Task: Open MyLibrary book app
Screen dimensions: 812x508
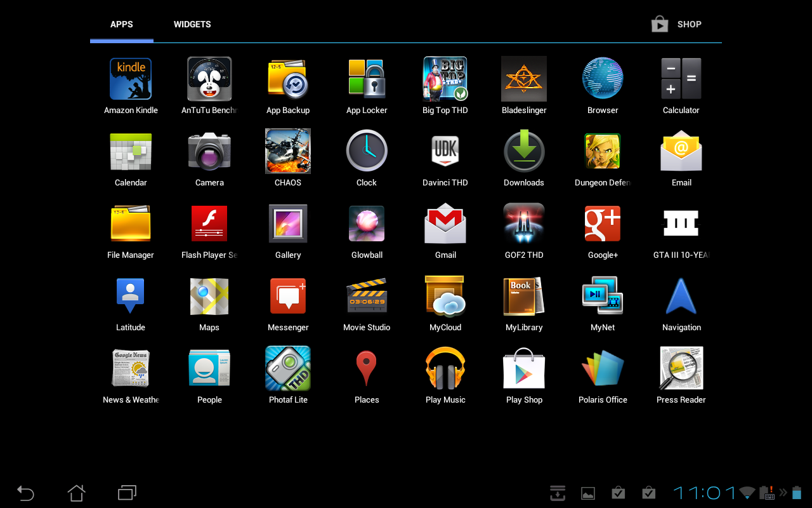Action: tap(524, 296)
